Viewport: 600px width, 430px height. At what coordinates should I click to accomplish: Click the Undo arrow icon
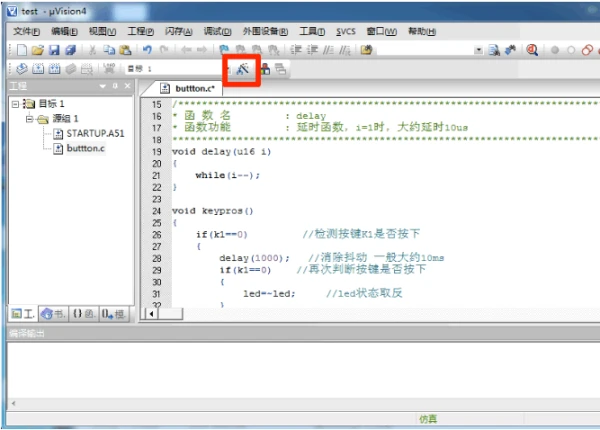[x=147, y=50]
